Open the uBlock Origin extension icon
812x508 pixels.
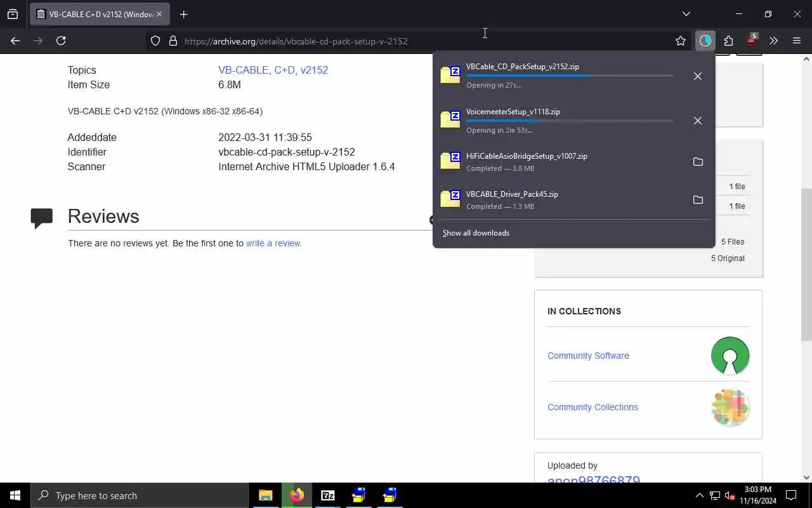751,40
